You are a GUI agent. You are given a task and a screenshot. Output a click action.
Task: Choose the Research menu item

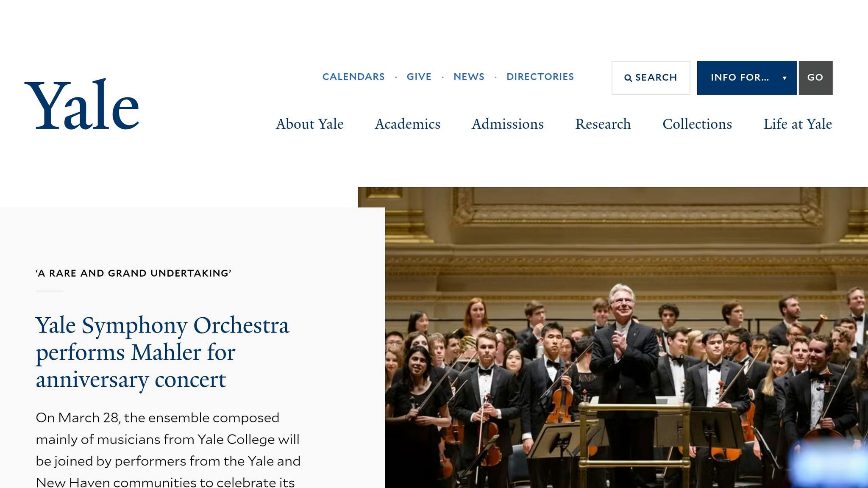pos(603,124)
